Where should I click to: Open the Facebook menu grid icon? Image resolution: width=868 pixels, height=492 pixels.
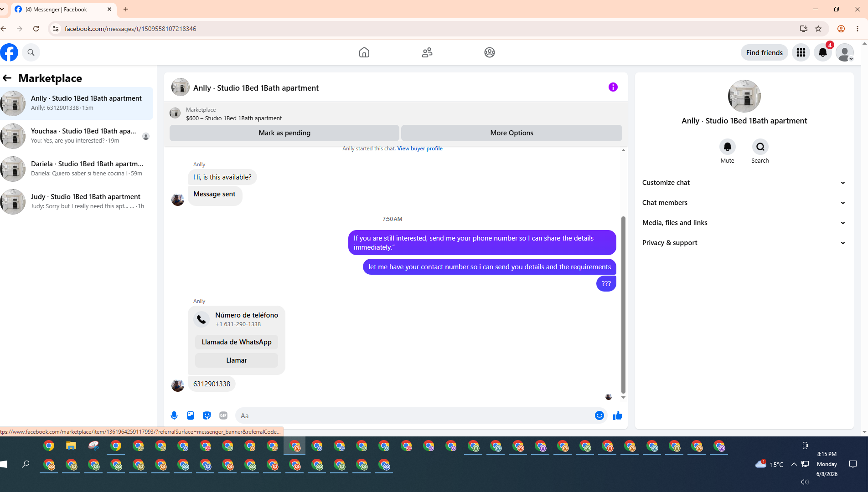click(x=801, y=52)
